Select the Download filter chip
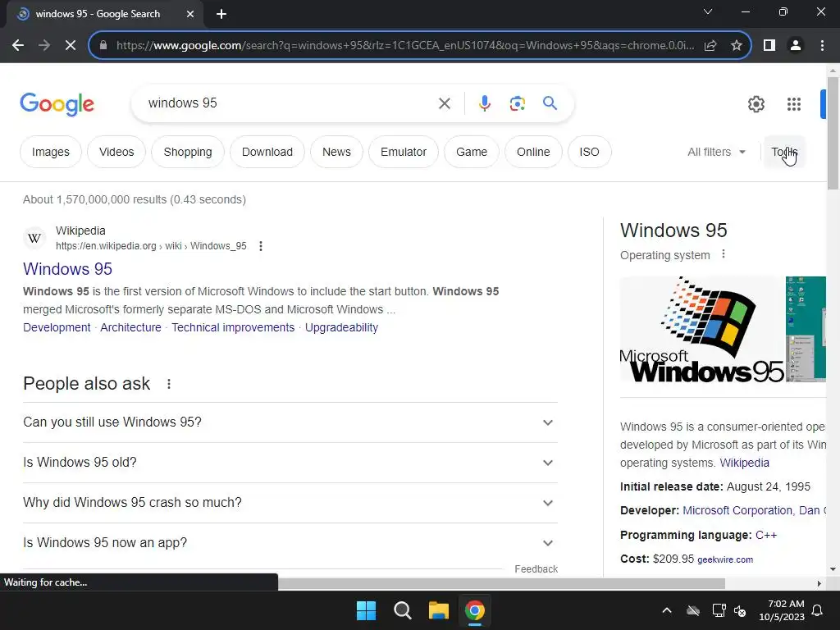This screenshot has height=630, width=840. (267, 152)
